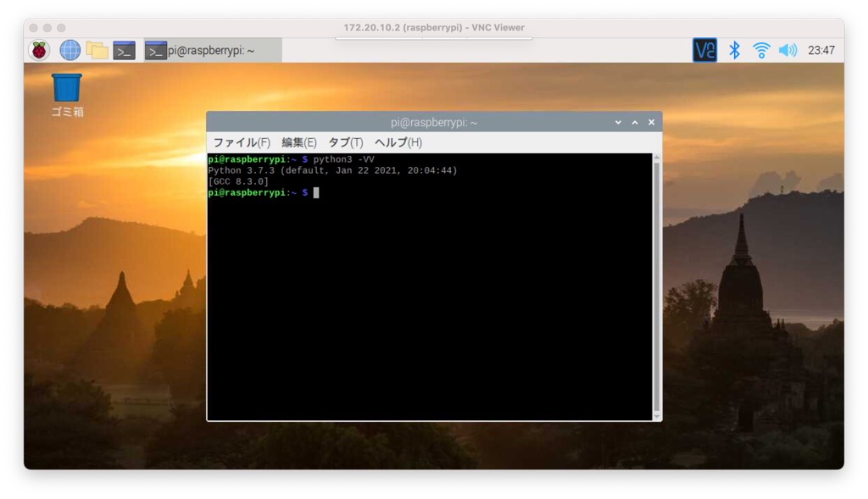Open the VNC server tray icon
868x499 pixels.
704,50
